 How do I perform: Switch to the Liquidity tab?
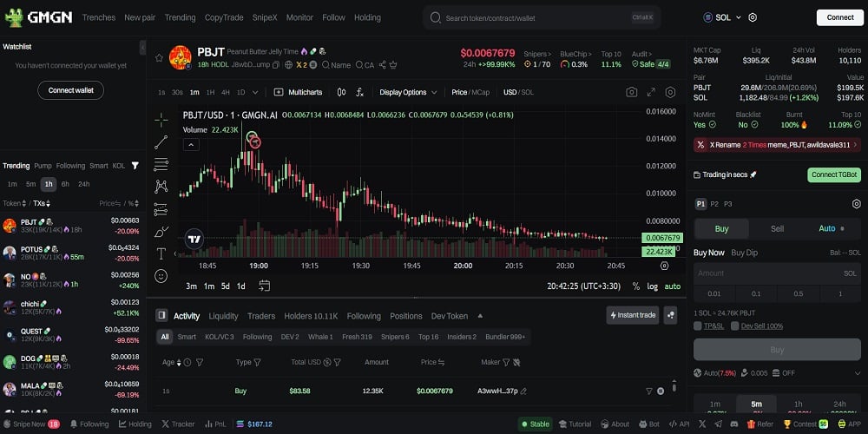[x=223, y=316]
